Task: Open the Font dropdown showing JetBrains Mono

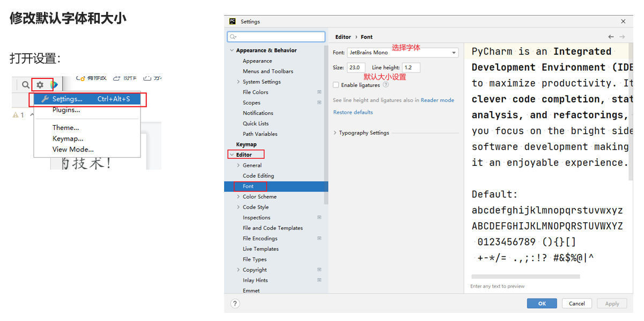Action: pyautogui.click(x=403, y=53)
